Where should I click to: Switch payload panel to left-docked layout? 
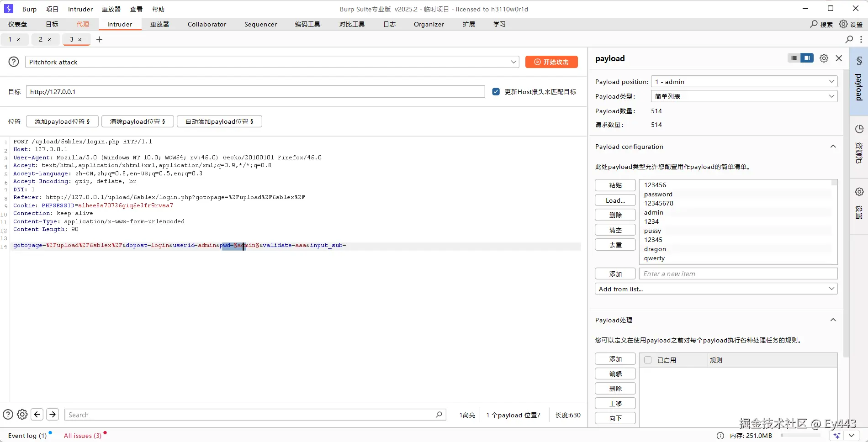coord(794,58)
